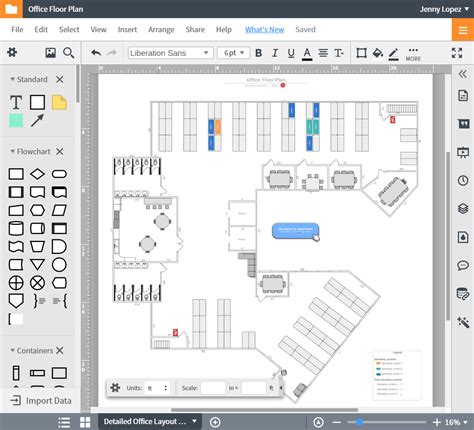Screen dimensions: 474x430
Task: Open the fill color bucket tool
Action: point(378,53)
